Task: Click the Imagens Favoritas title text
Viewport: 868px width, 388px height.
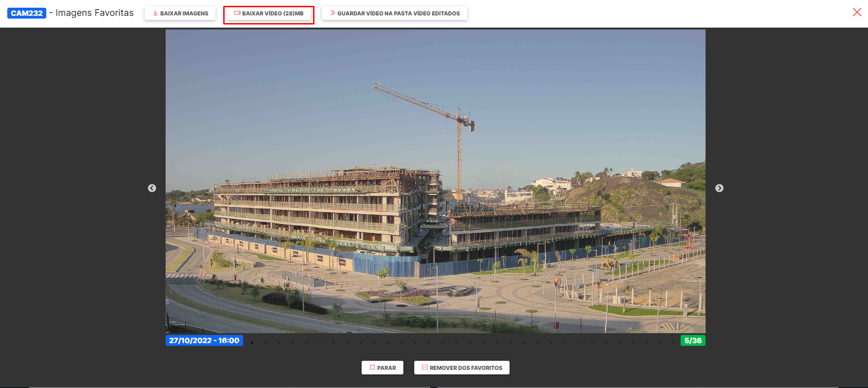Action: [94, 13]
